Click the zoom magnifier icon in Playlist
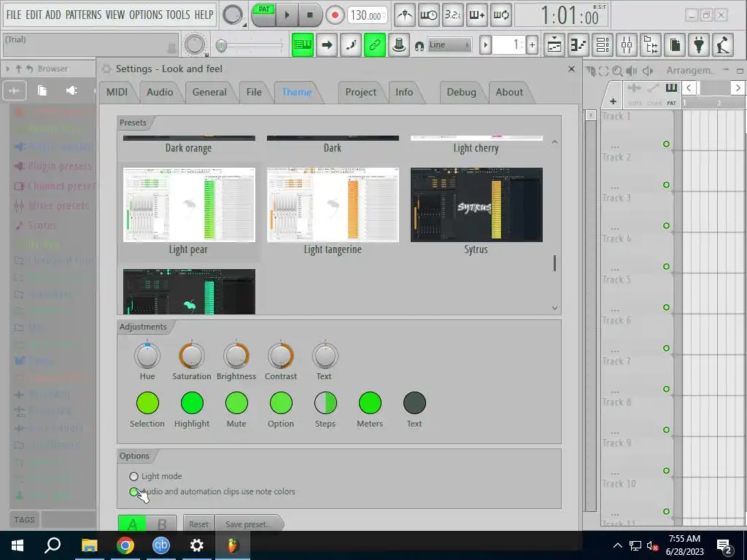 point(617,71)
